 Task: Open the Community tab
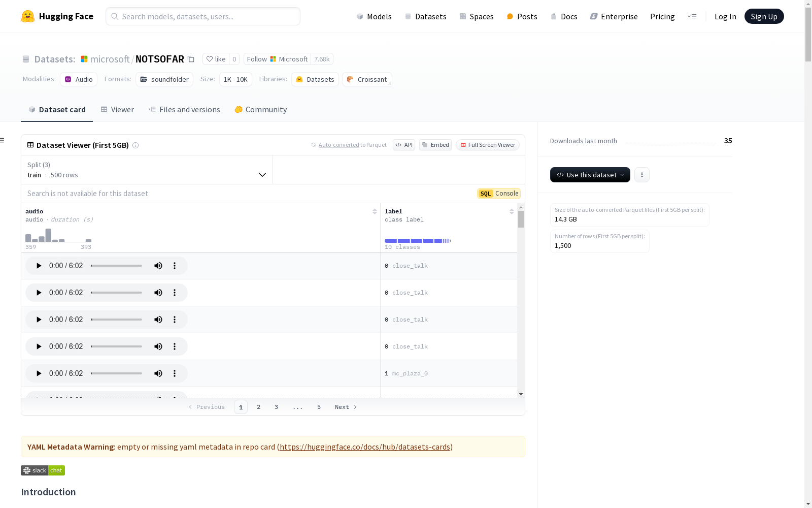coord(261,110)
